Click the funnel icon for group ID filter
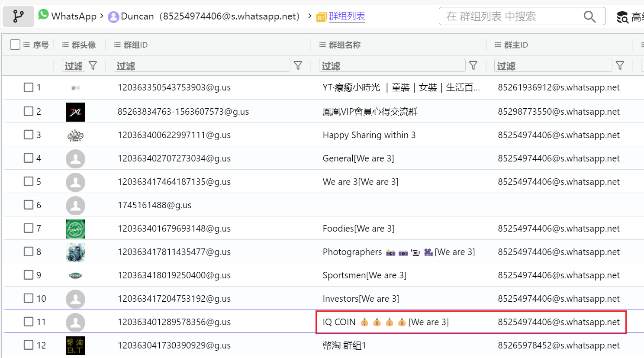The width and height of the screenshot is (644, 358). tap(298, 65)
